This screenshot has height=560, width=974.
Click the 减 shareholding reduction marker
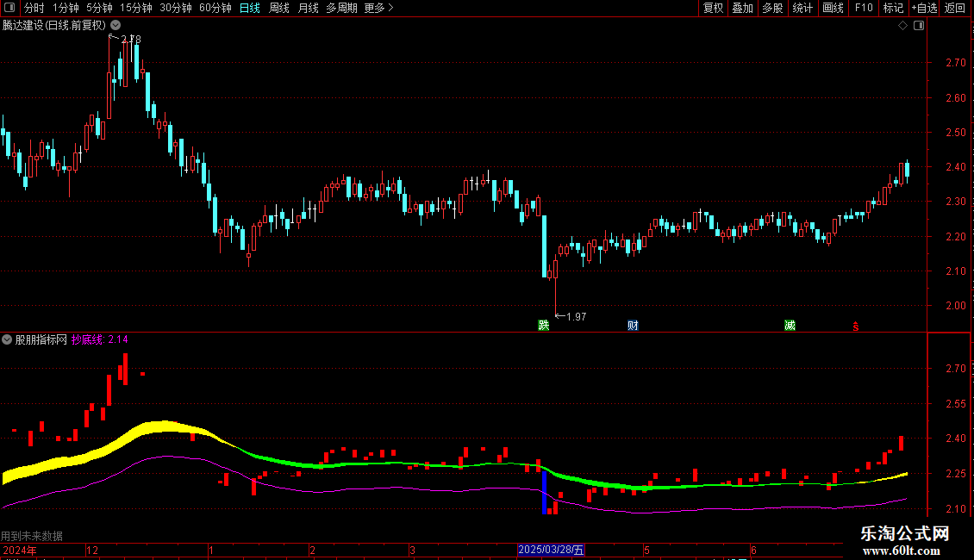click(790, 326)
